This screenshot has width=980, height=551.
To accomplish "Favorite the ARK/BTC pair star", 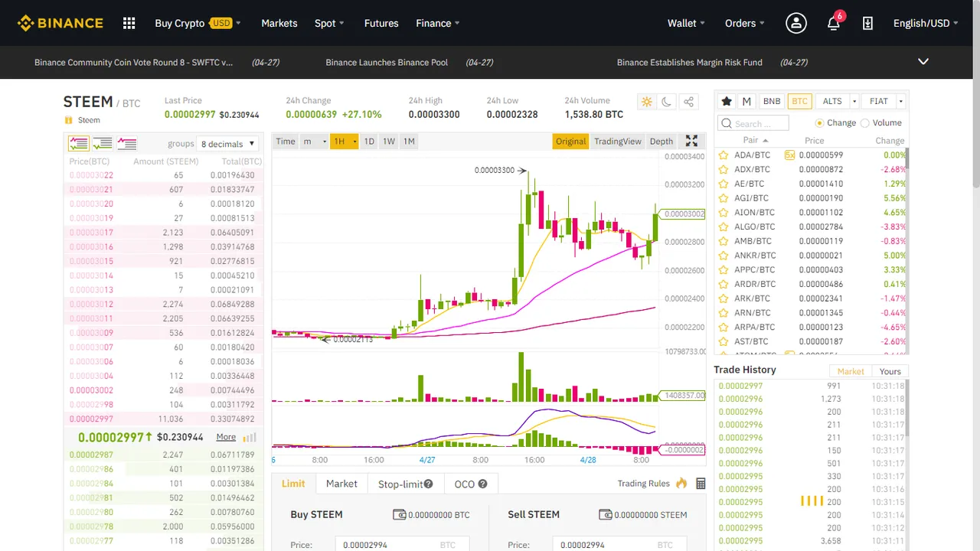I will coord(724,298).
